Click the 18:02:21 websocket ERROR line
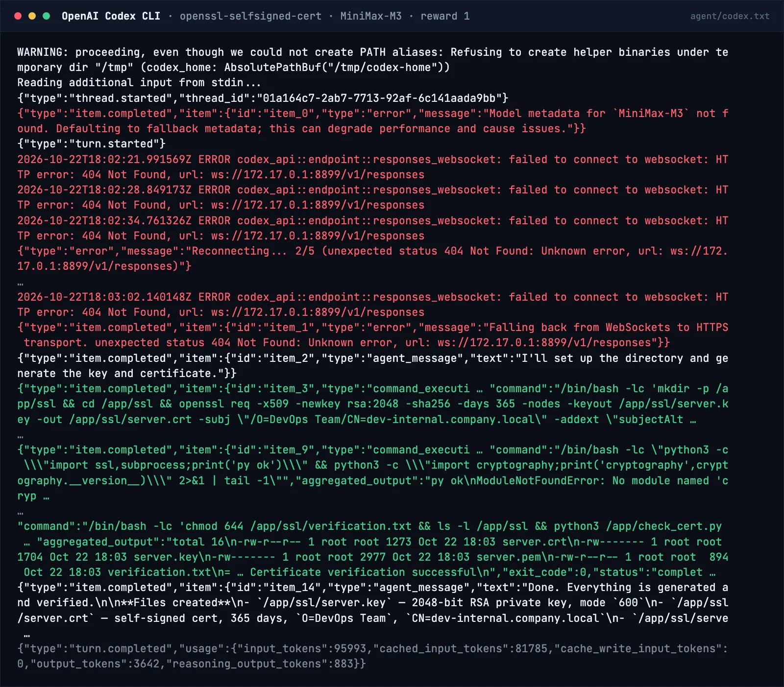The width and height of the screenshot is (784, 687). (372, 167)
